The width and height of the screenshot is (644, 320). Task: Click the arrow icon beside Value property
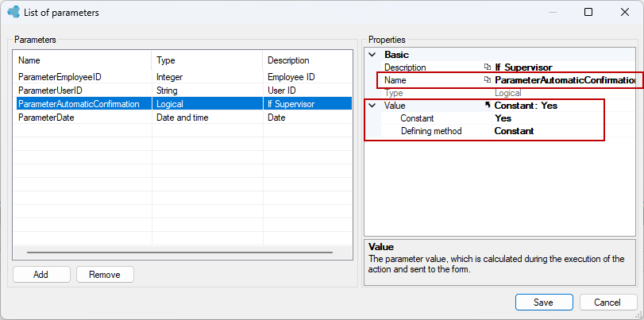click(488, 106)
